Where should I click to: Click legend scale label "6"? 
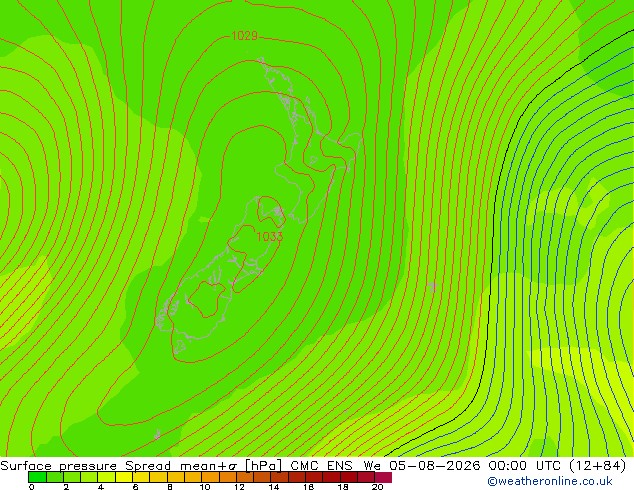[135, 487]
